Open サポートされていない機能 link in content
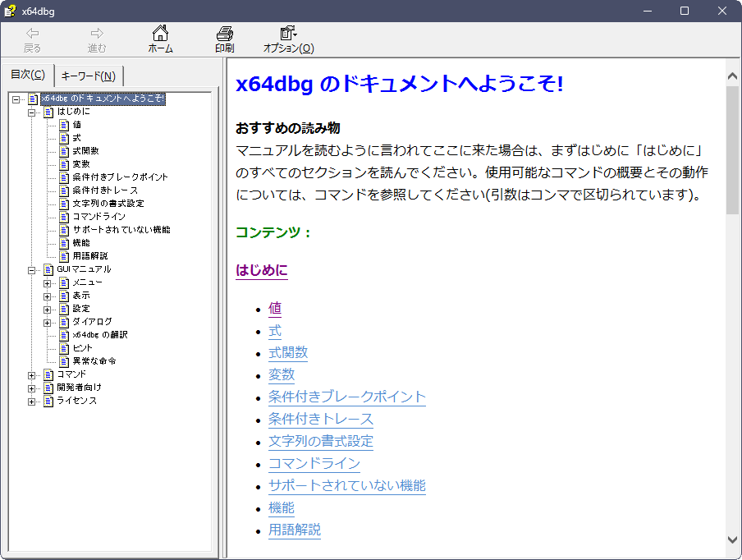Viewport: 742px width, 560px height. pyautogui.click(x=347, y=485)
